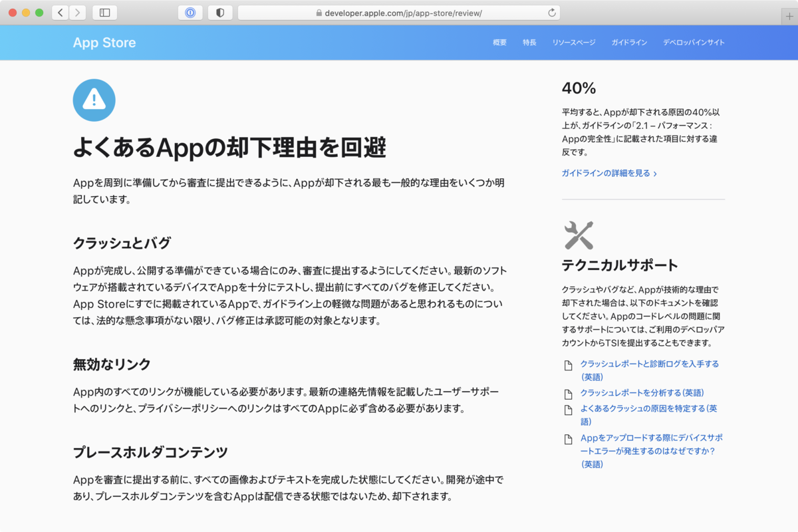Click the blue warning triangle icon
Screen dimensions: 798x532
click(94, 100)
